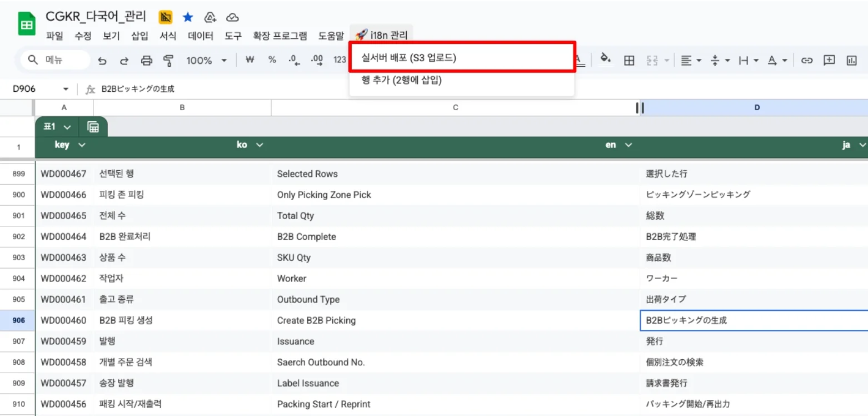Star the CGKR_다국어_관리 document

187,17
